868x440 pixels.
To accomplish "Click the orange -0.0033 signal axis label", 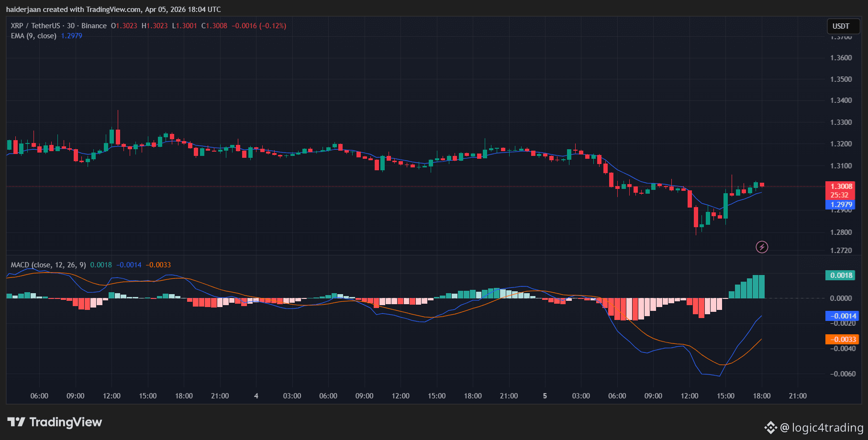I will click(842, 340).
